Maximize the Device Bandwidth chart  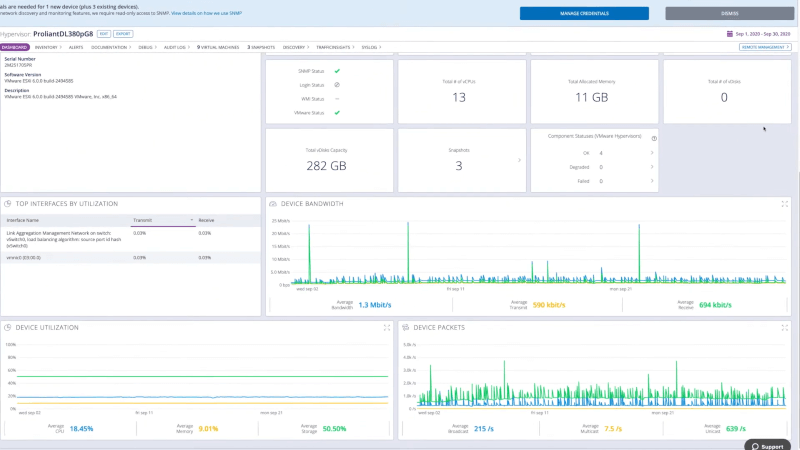point(785,204)
